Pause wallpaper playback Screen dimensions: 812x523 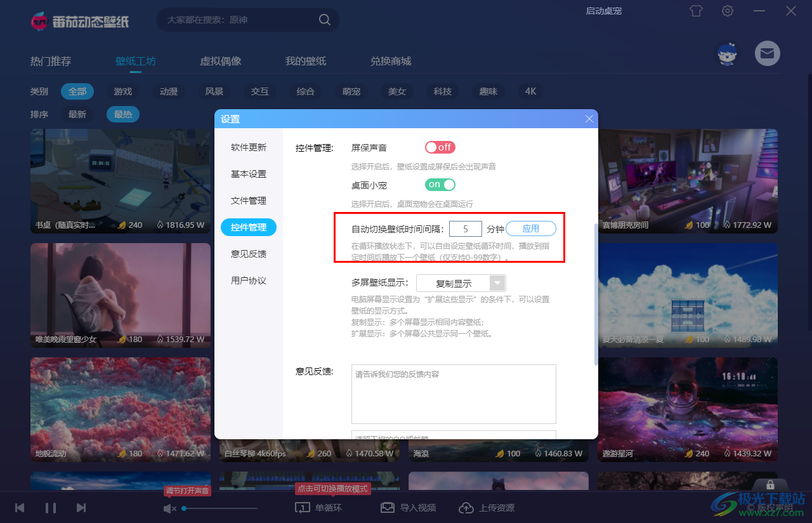coord(51,508)
